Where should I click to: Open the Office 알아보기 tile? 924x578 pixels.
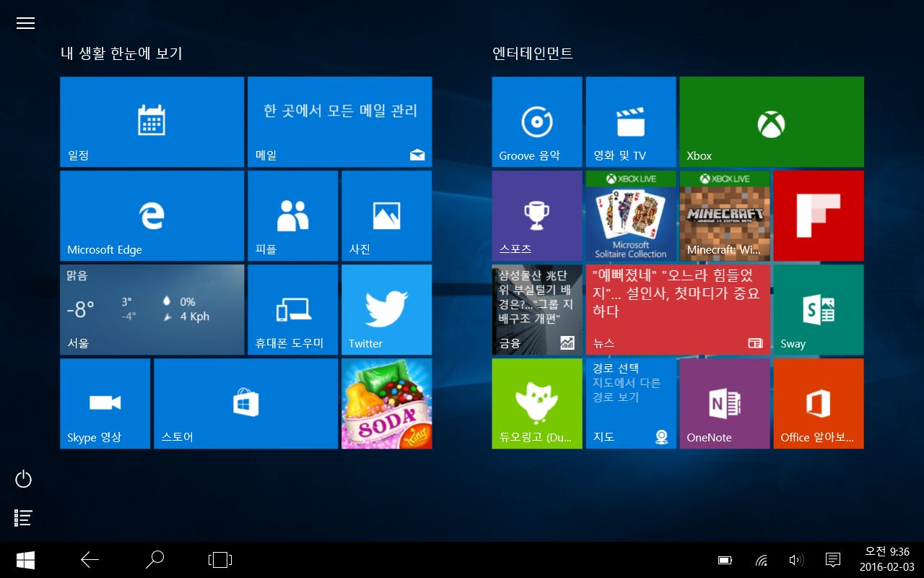pyautogui.click(x=819, y=403)
